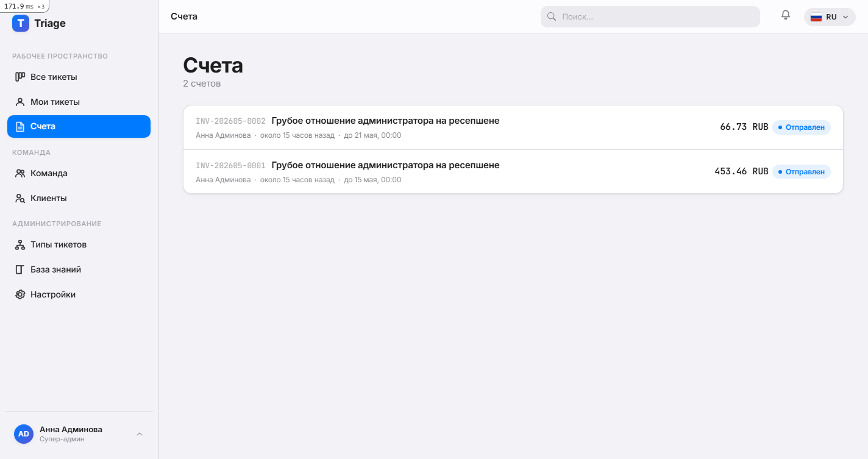
Task: Open invoice INV-202605-0002 title
Action: tap(385, 121)
